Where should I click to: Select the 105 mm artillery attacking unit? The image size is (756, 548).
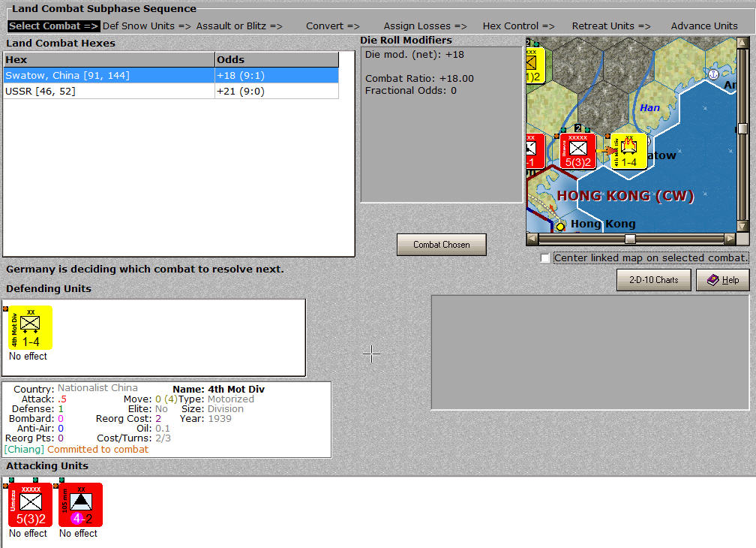[x=80, y=504]
